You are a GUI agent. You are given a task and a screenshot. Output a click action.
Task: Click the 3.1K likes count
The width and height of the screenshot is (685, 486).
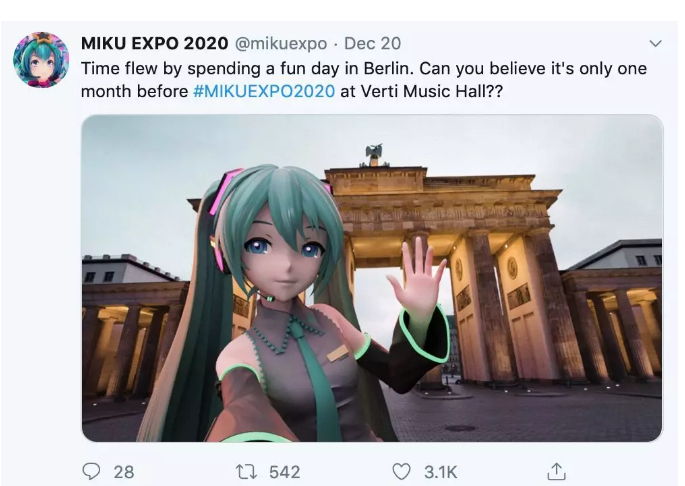tap(440, 472)
